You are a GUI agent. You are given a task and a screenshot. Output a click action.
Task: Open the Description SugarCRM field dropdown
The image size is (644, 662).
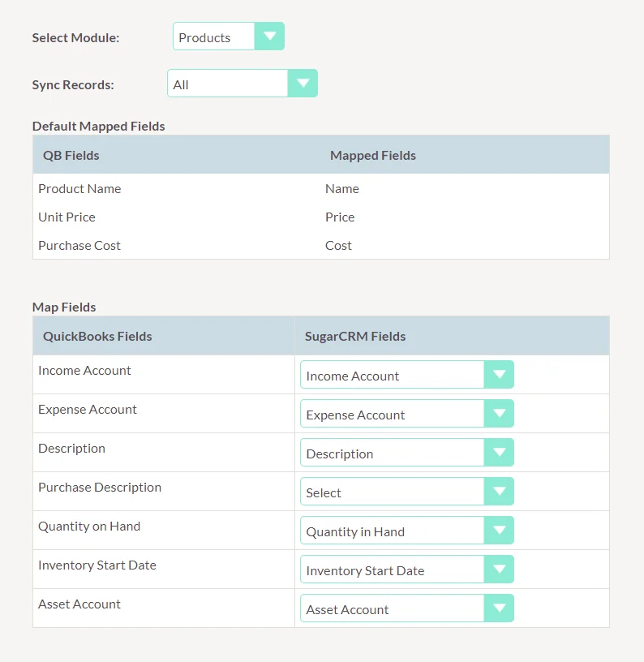(x=406, y=453)
